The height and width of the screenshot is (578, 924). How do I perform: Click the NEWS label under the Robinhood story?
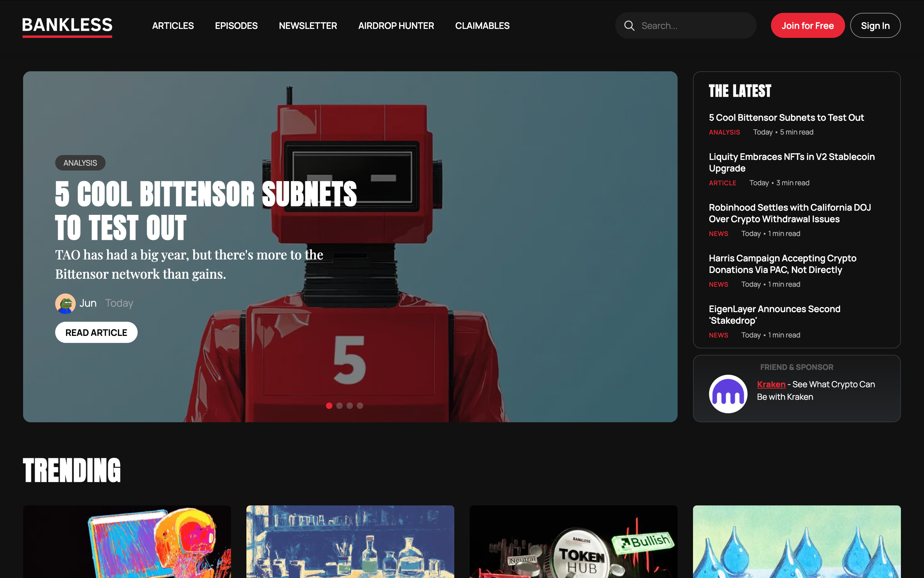pos(719,233)
